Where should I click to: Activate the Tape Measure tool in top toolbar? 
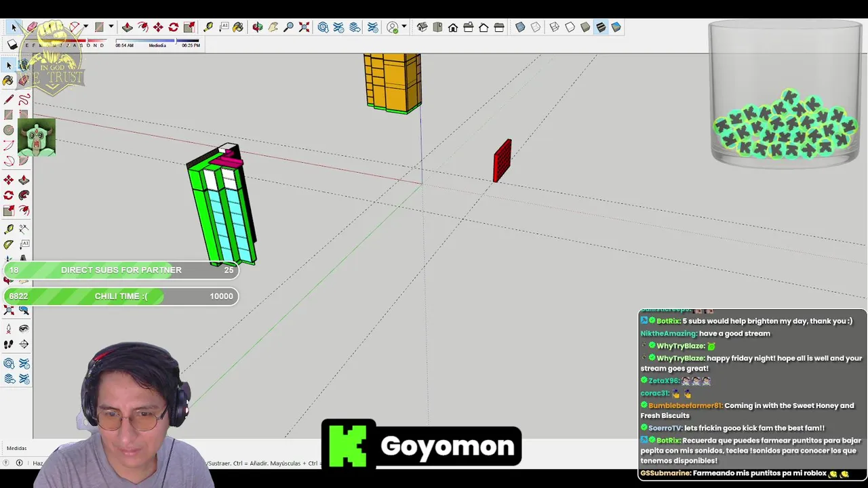pos(208,27)
